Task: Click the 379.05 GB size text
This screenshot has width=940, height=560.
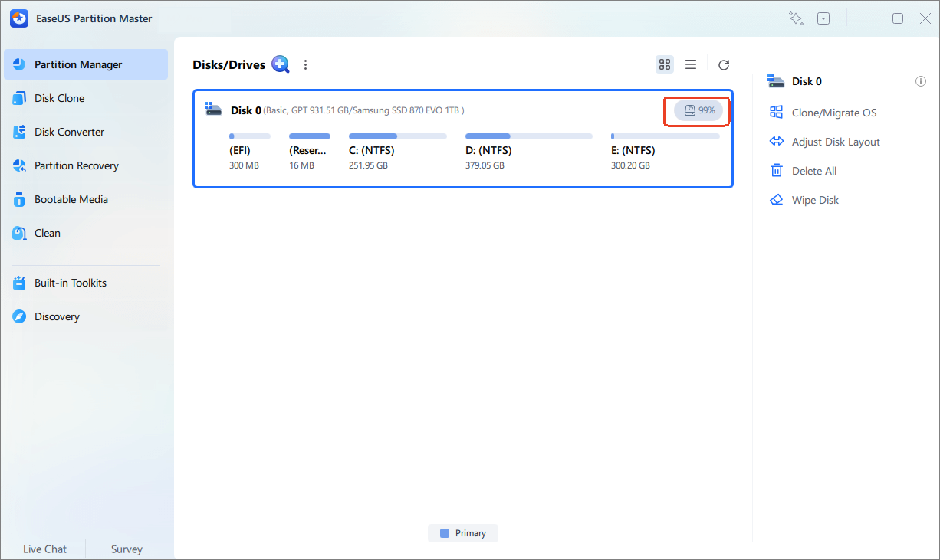Action: pyautogui.click(x=485, y=165)
